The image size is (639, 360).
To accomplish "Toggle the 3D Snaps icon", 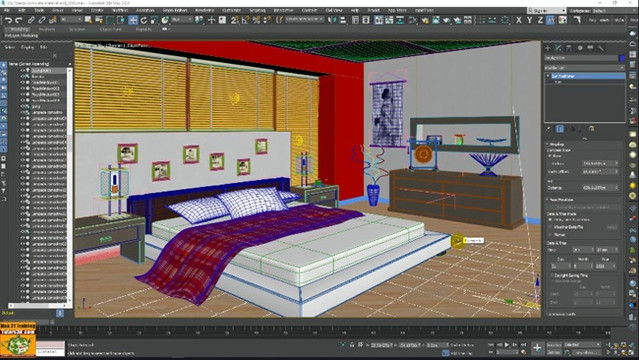I will click(235, 20).
